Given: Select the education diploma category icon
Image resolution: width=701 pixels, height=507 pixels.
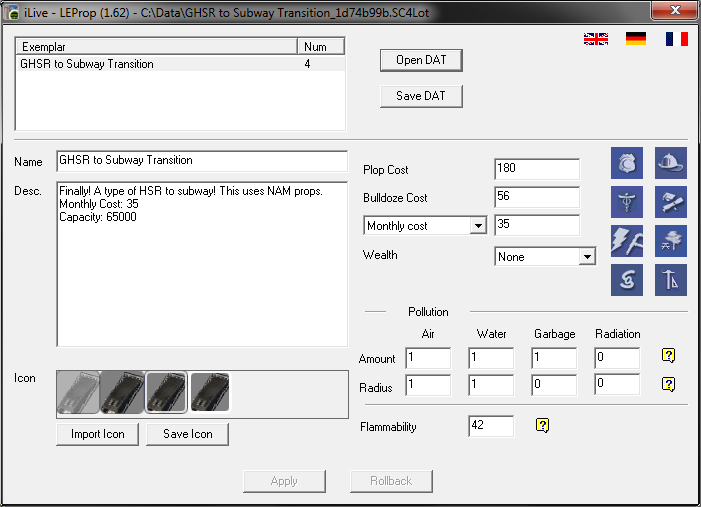Looking at the screenshot, I should (x=671, y=202).
